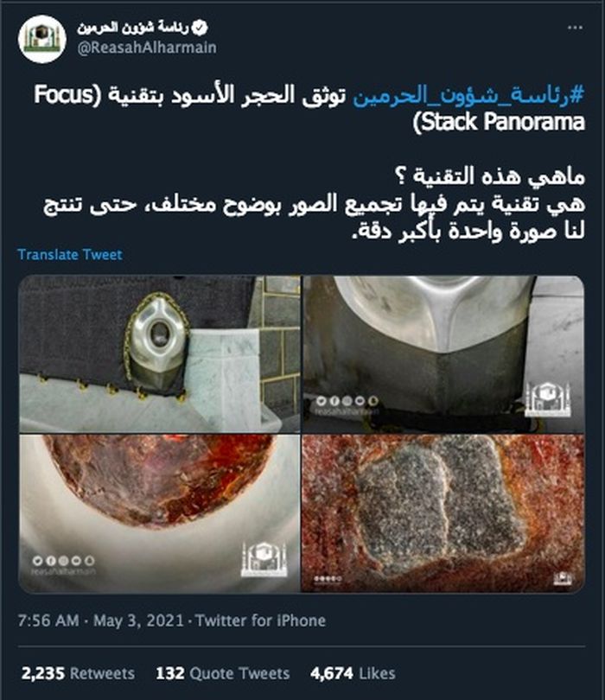The height and width of the screenshot is (700, 605).
Task: Click the Twitter for iPhone source label
Action: coord(261,620)
